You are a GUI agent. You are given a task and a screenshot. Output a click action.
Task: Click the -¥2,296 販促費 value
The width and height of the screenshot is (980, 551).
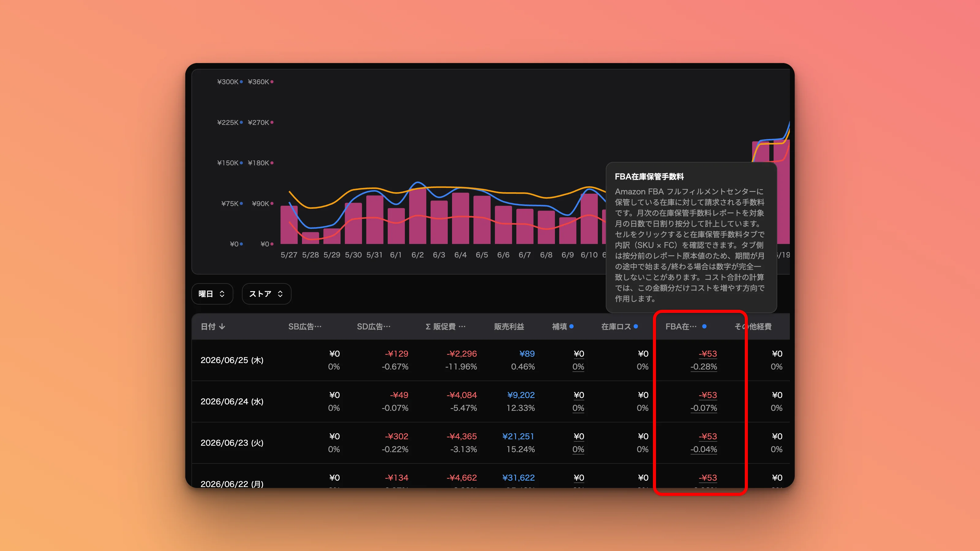pyautogui.click(x=462, y=354)
